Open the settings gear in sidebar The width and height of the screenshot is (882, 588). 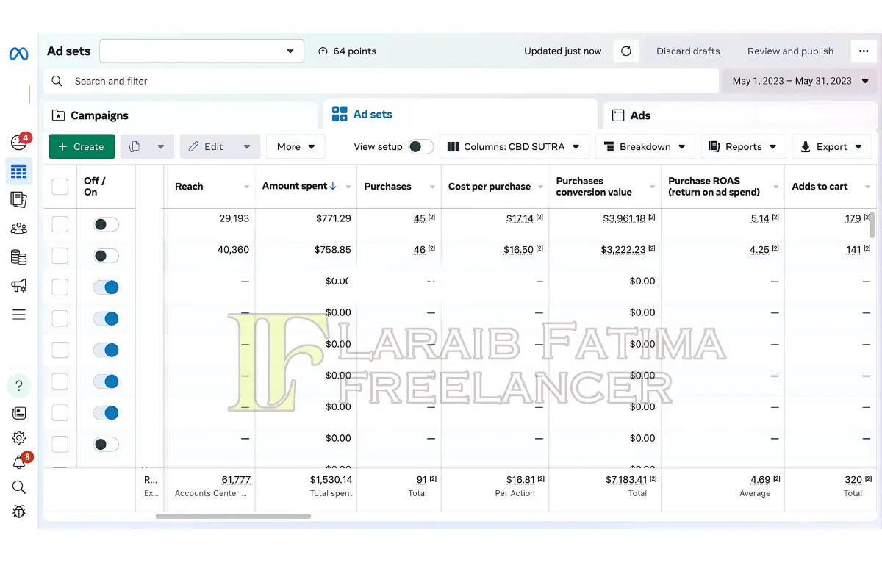pyautogui.click(x=19, y=438)
